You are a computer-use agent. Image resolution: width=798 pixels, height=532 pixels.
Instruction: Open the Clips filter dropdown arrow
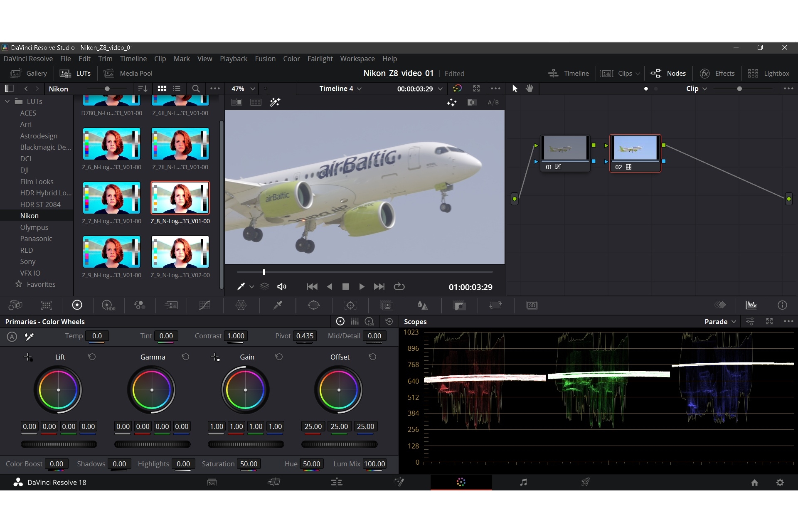[638, 74]
